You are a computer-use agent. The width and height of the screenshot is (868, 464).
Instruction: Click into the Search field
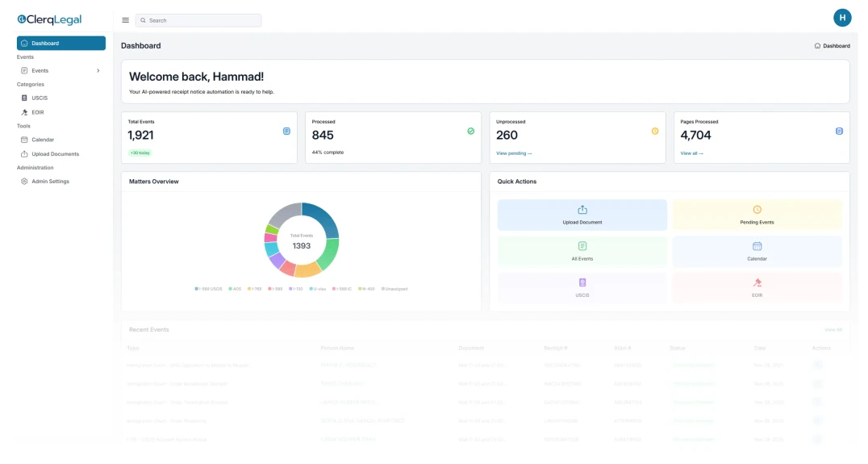202,20
